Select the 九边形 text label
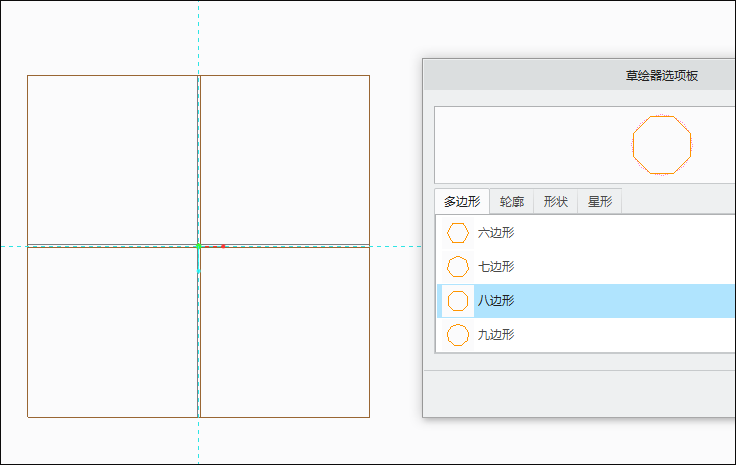Screen dimensions: 736x465 point(496,335)
